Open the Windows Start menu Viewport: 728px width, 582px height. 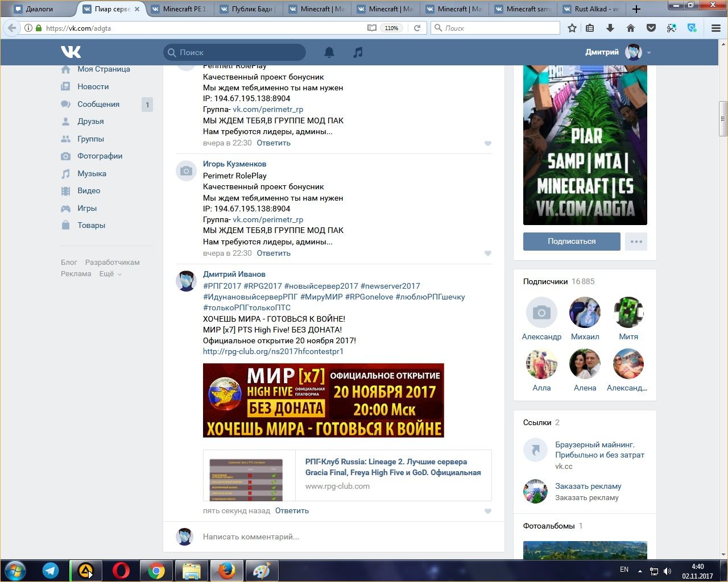pyautogui.click(x=15, y=570)
